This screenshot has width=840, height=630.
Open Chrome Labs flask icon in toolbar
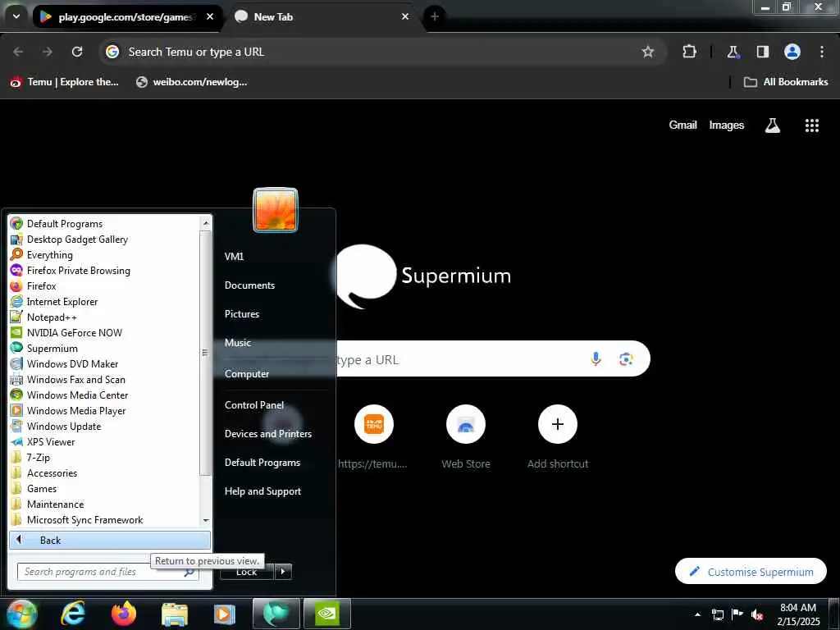click(x=733, y=52)
